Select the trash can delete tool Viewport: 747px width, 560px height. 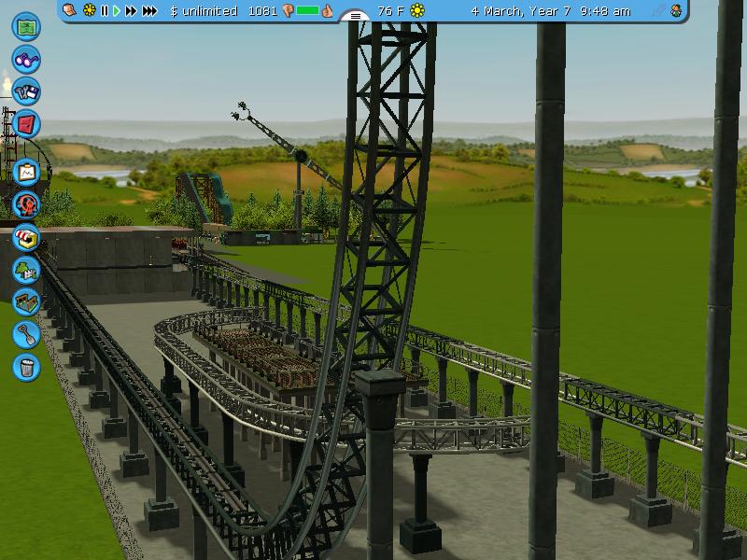pyautogui.click(x=26, y=367)
